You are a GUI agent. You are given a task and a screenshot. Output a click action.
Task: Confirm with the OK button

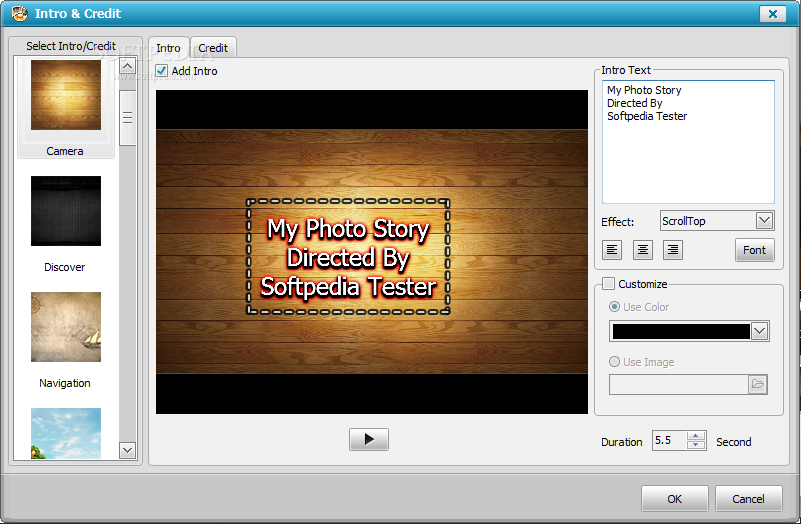tap(674, 498)
